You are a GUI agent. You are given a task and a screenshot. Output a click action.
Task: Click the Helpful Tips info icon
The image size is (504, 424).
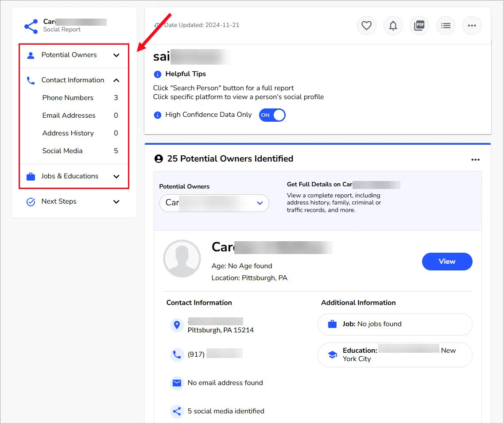click(x=157, y=74)
